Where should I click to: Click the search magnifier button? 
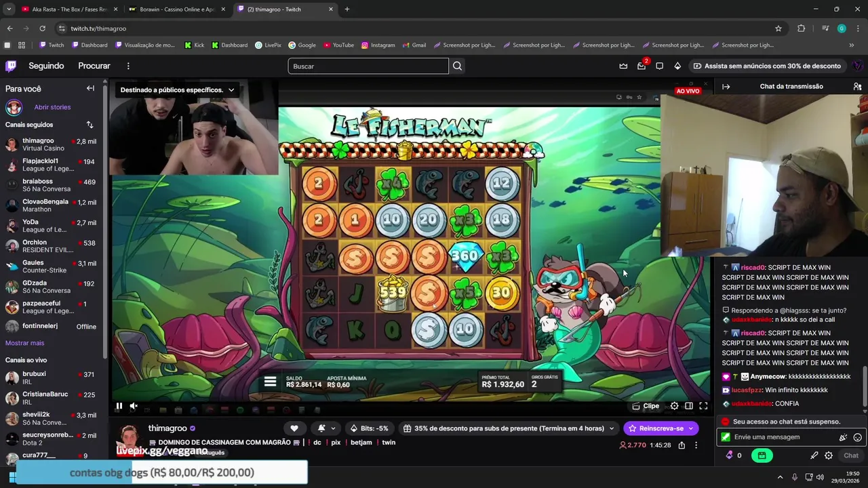click(457, 66)
